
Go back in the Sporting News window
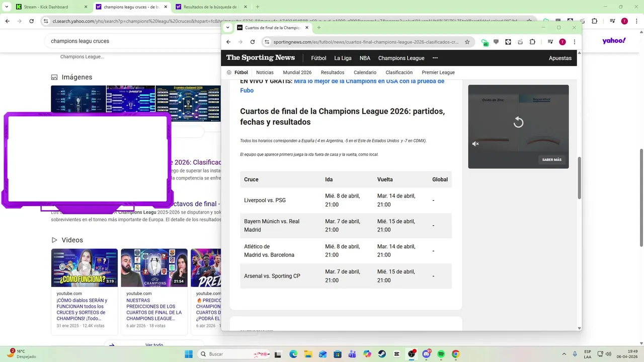click(228, 42)
